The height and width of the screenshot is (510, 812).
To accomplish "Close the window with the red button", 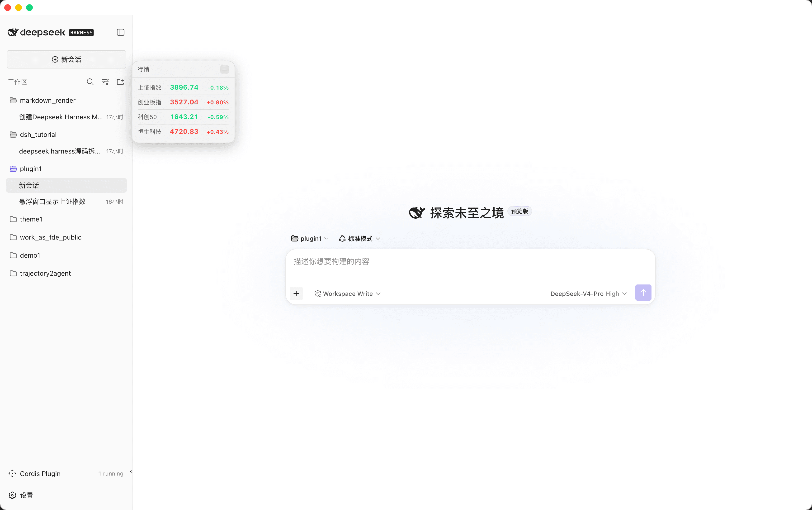I will pyautogui.click(x=8, y=7).
